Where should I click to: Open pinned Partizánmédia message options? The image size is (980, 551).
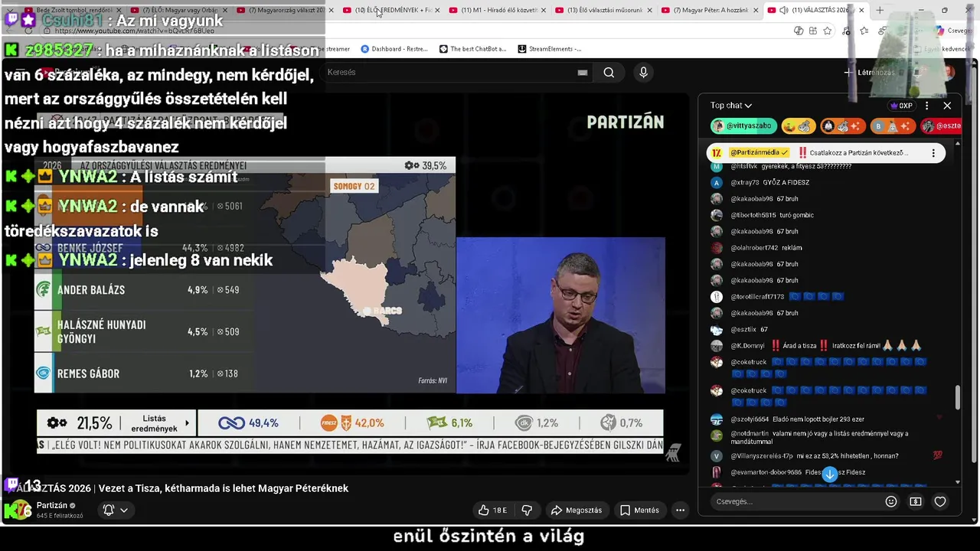(x=933, y=152)
